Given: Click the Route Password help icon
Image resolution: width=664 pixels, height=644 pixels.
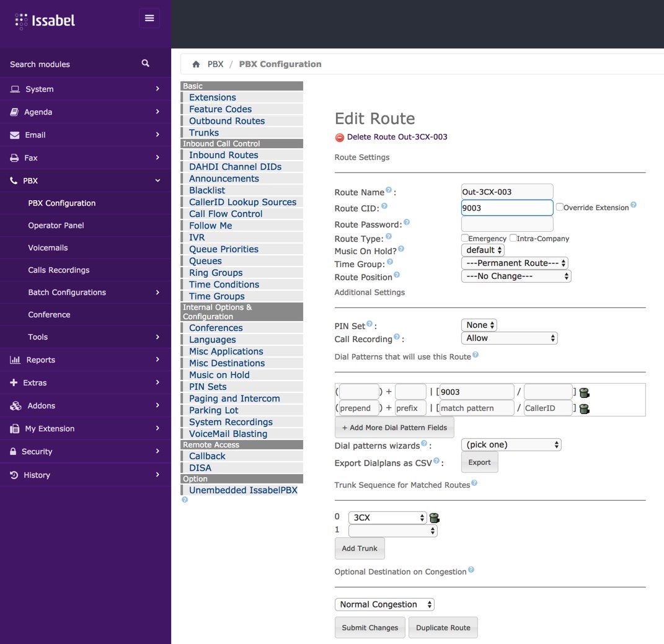Looking at the screenshot, I should point(407,222).
